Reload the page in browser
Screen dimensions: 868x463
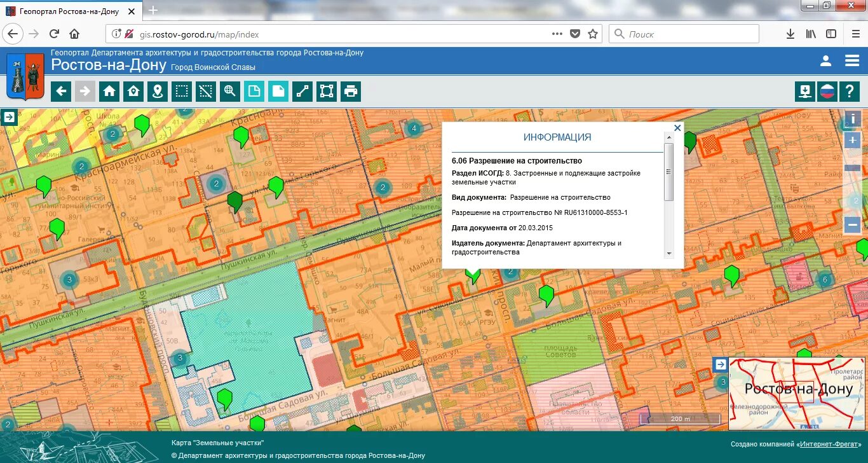pyautogui.click(x=54, y=34)
